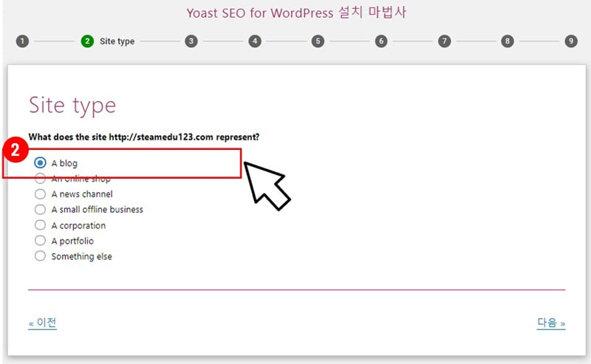Jump to wizard step 3
Viewport: 591px width, 364px height.
pyautogui.click(x=191, y=41)
